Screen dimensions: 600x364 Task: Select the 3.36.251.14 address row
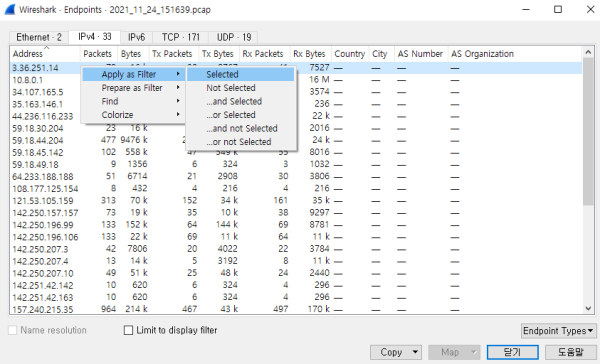point(296,68)
